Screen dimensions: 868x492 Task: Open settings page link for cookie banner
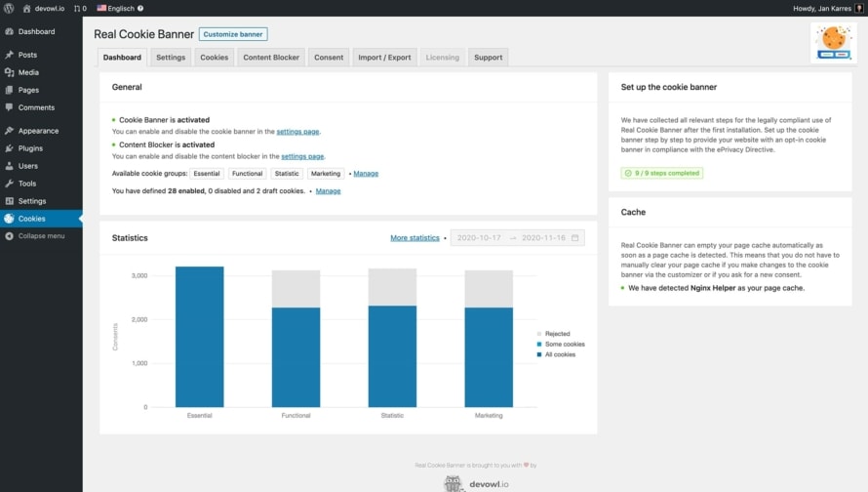click(297, 132)
